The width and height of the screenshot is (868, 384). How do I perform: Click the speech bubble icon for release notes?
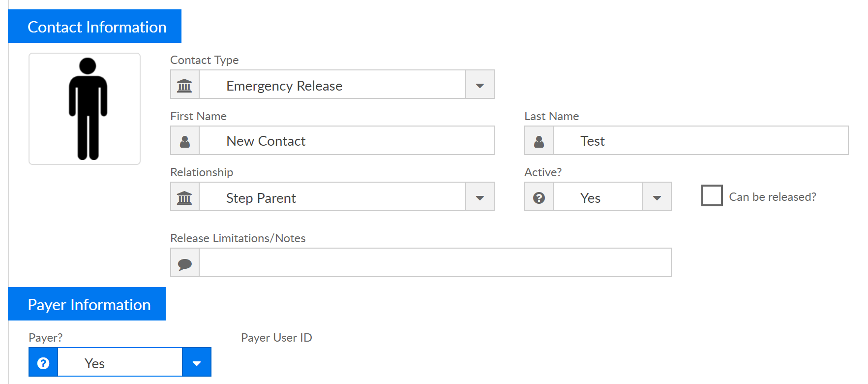point(185,263)
